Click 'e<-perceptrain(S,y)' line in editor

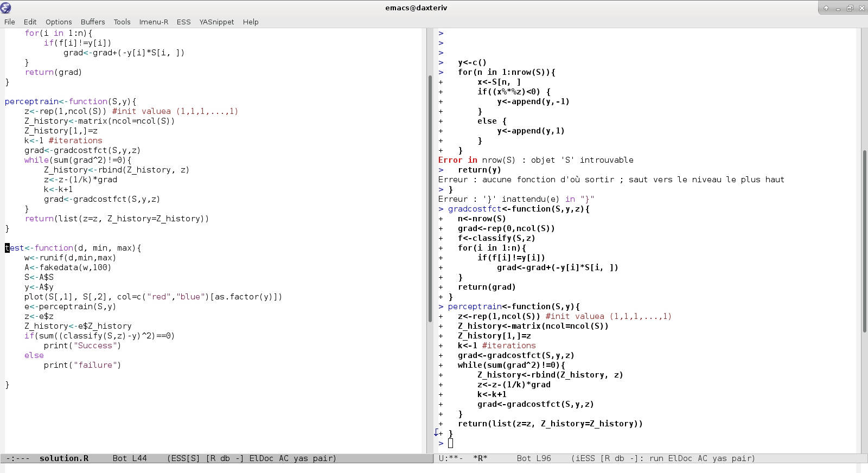coord(70,306)
